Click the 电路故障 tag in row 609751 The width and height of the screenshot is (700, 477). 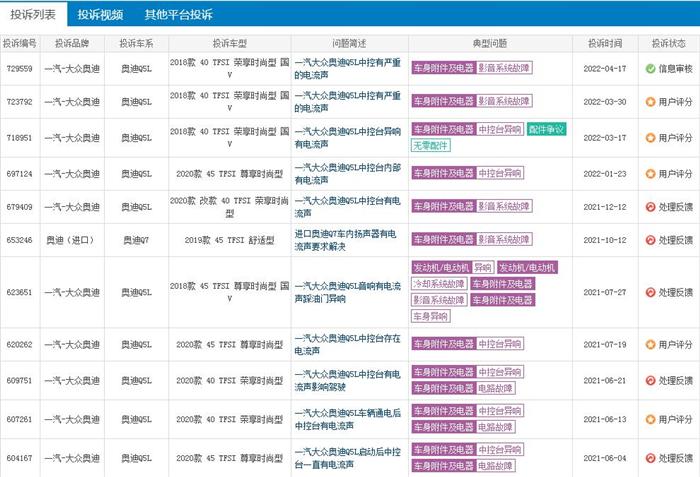pyautogui.click(x=495, y=389)
